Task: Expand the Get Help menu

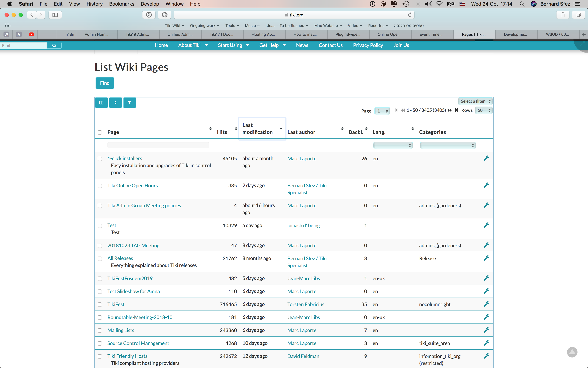Action: (x=272, y=45)
